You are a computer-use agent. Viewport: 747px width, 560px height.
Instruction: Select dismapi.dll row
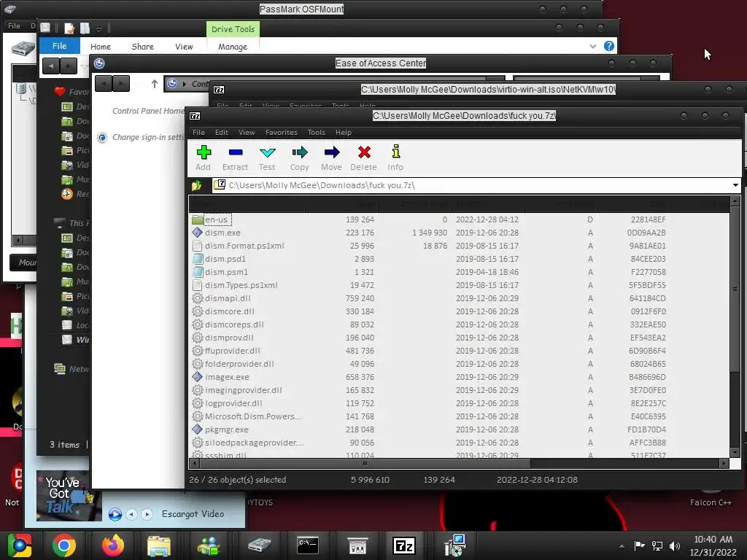(459, 298)
